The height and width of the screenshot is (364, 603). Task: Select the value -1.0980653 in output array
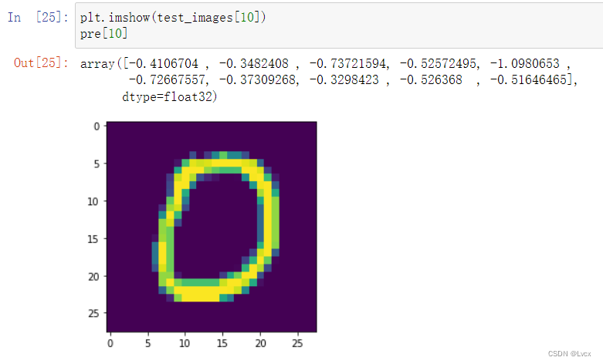[x=525, y=63]
